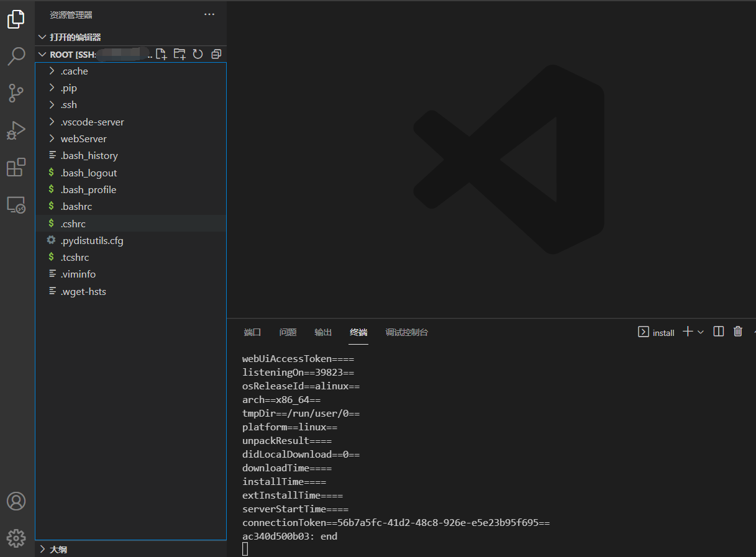
Task: Kill terminal with trash icon
Action: (738, 332)
